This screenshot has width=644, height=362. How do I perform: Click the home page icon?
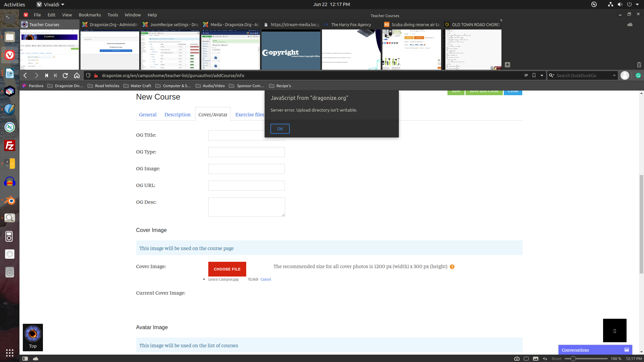[x=77, y=76]
